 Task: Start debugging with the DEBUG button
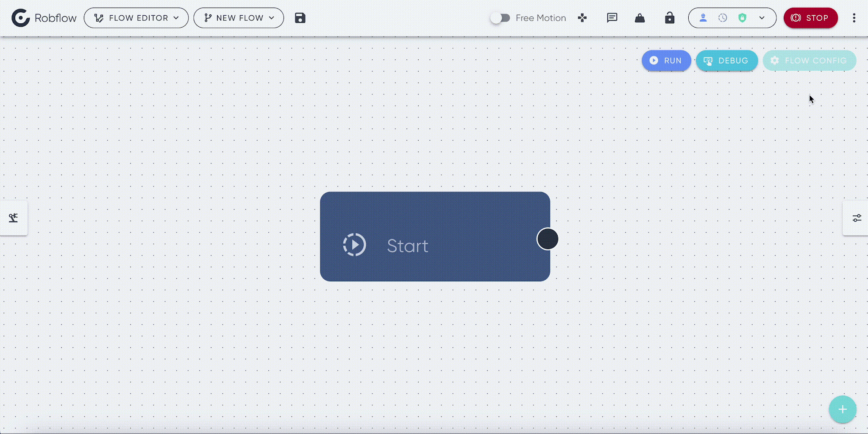coord(727,61)
